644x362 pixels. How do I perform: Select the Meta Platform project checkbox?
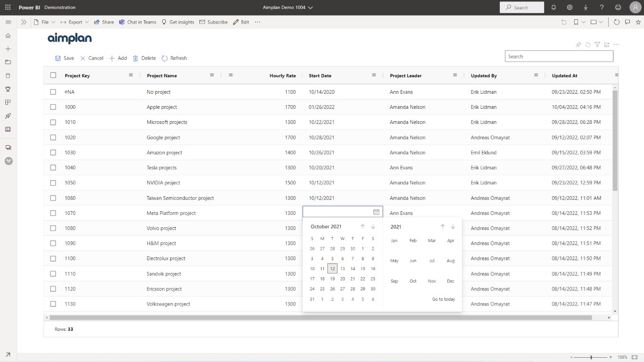(x=53, y=213)
